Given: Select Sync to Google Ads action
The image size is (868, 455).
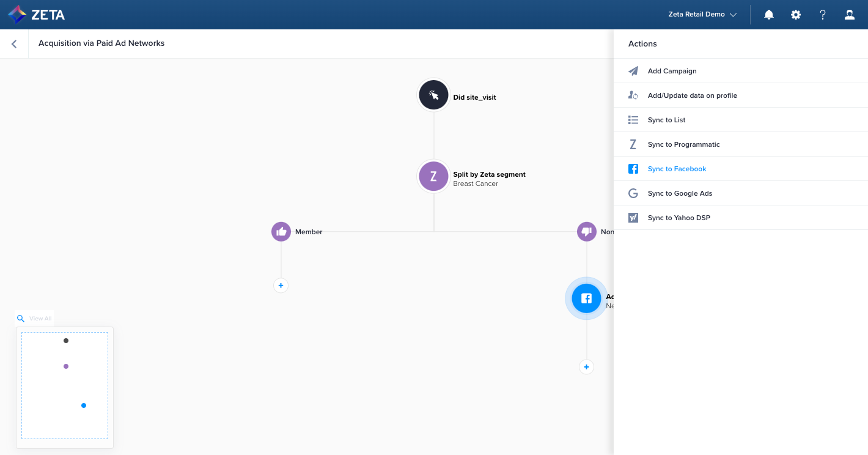Looking at the screenshot, I should tap(680, 193).
